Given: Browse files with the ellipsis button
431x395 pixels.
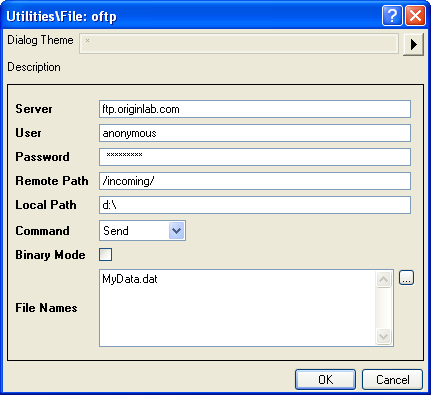Looking at the screenshot, I should point(406,278).
